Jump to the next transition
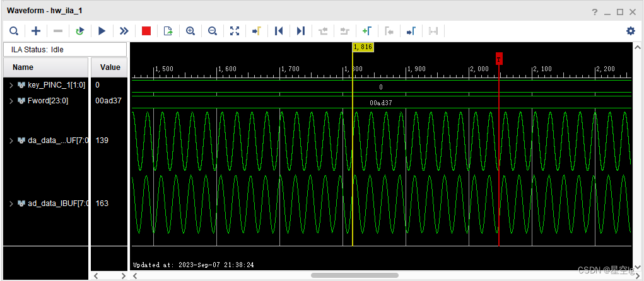 345,31
